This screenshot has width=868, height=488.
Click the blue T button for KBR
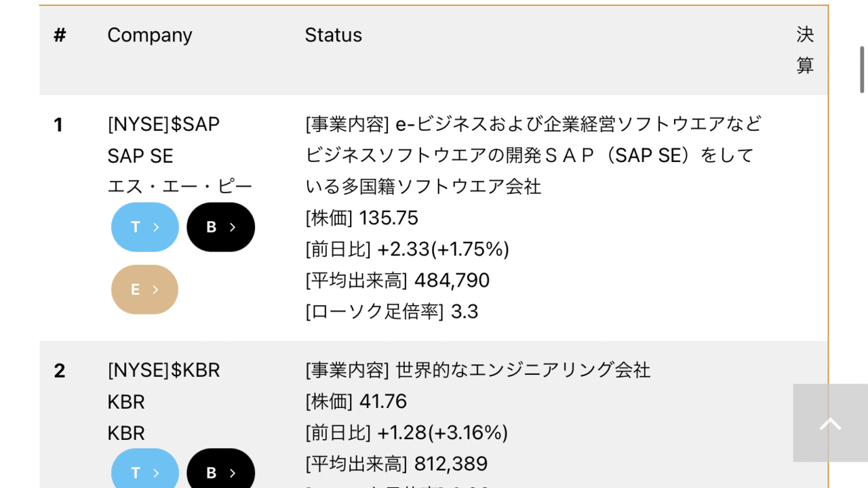click(145, 472)
